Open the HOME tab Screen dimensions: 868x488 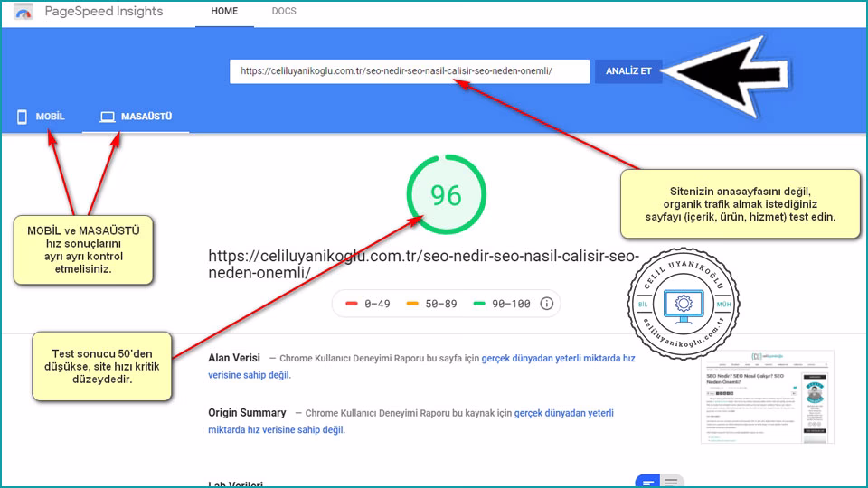click(224, 12)
